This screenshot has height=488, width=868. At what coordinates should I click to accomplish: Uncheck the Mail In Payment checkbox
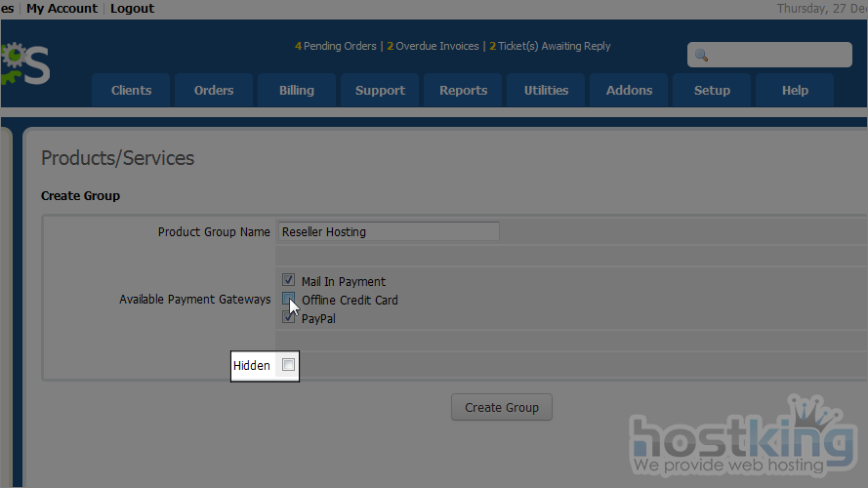(x=288, y=281)
